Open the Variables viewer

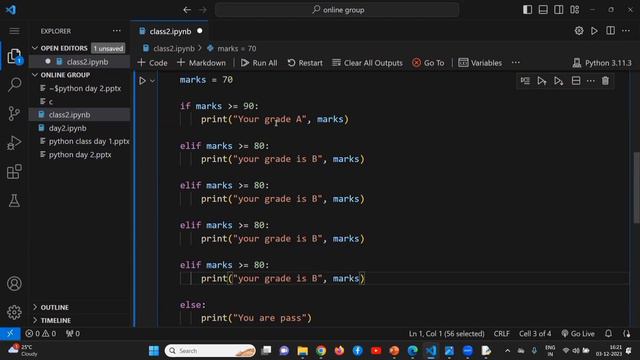pyautogui.click(x=480, y=63)
